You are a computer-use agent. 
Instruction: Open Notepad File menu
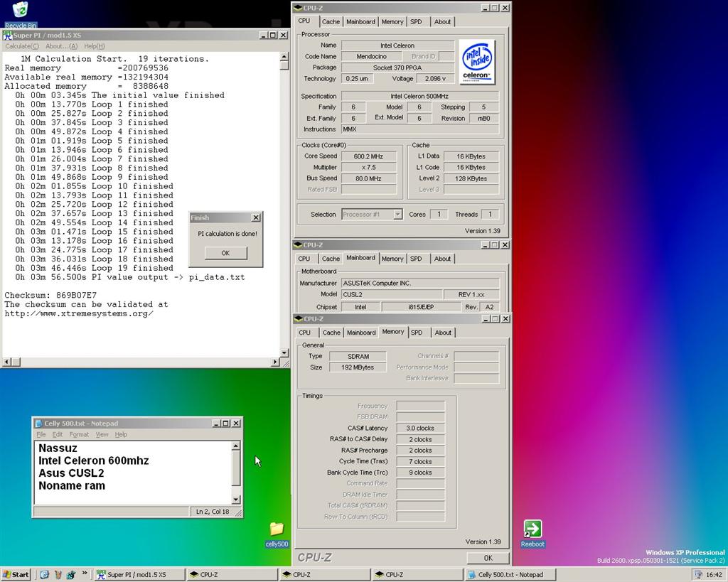click(x=41, y=434)
